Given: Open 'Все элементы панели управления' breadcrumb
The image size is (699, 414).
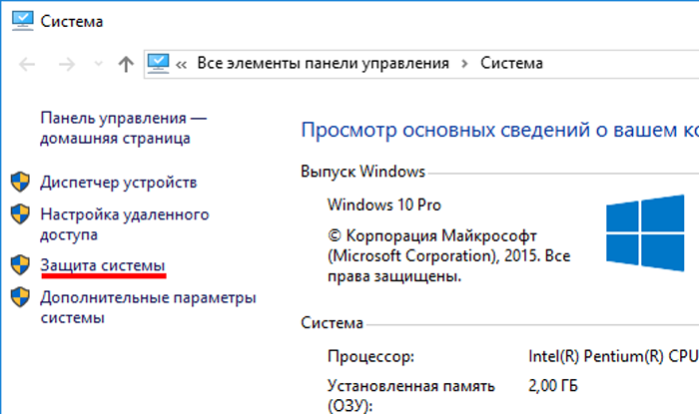Looking at the screenshot, I should [323, 63].
